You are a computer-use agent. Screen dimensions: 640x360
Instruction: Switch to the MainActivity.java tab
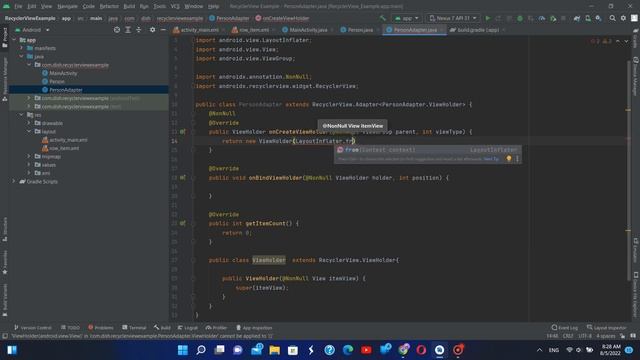click(307, 30)
